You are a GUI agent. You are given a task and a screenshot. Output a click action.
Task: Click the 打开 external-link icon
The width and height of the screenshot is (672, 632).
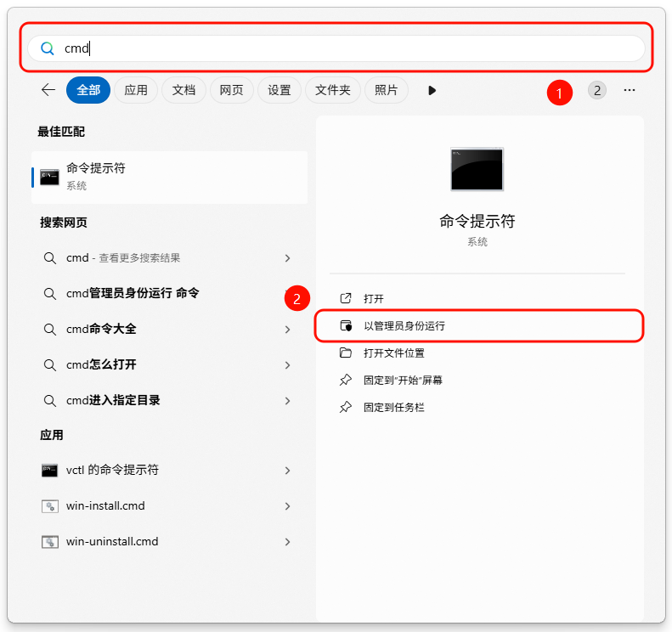pos(346,298)
